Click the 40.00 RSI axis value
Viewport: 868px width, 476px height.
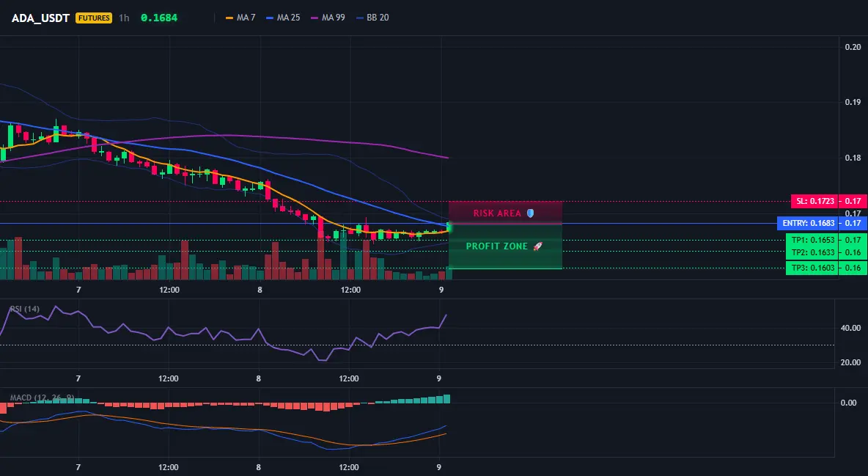[850, 328]
